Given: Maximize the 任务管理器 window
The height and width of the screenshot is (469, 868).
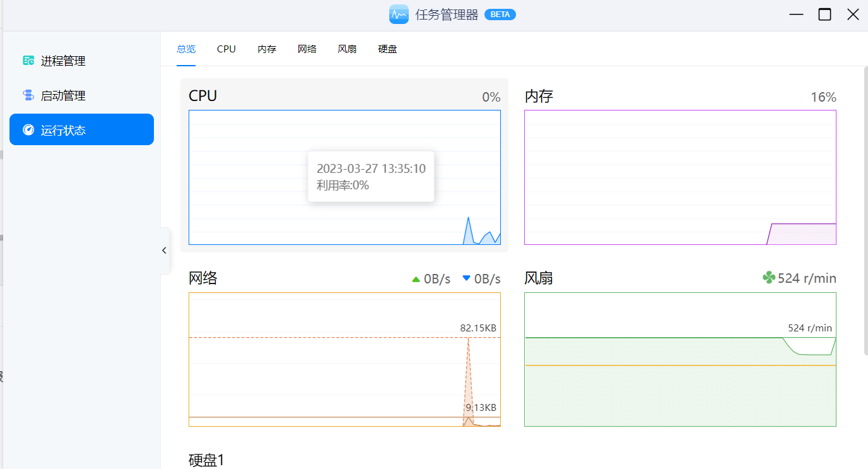Looking at the screenshot, I should pos(824,15).
